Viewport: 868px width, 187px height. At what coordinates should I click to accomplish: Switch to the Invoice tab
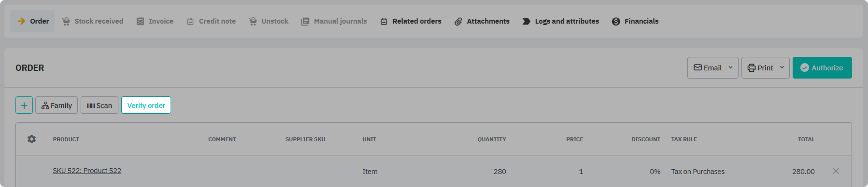click(155, 21)
